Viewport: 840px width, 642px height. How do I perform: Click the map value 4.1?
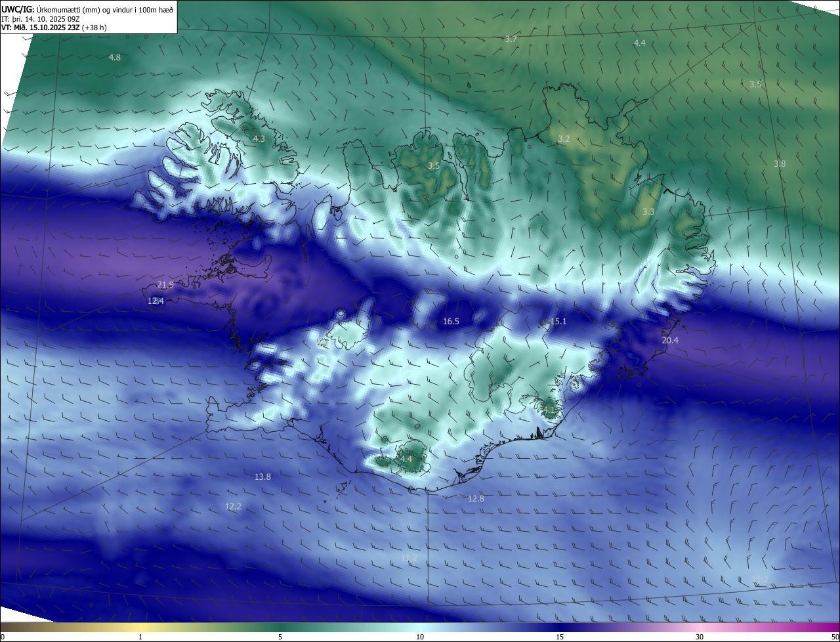(549, 410)
